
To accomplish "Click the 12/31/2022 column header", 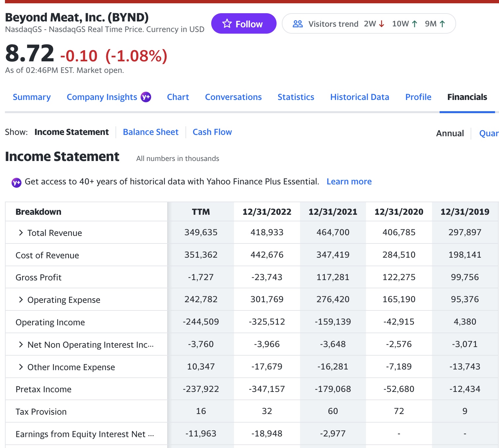I will point(267,212).
